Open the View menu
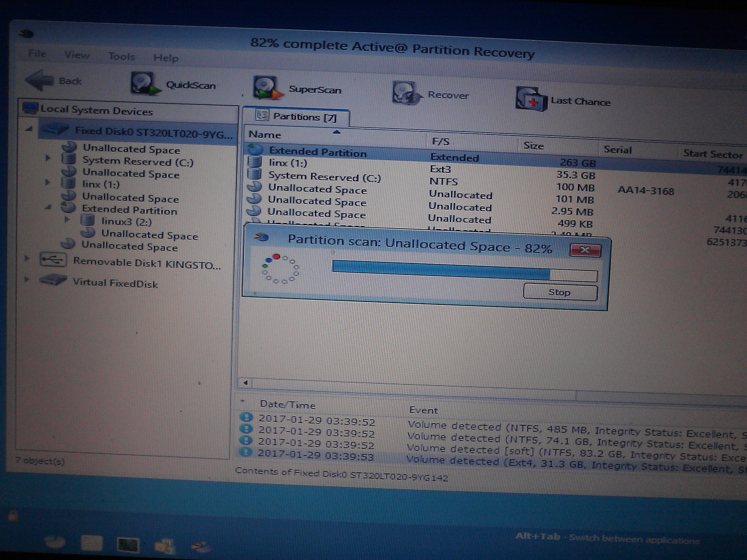 tap(77, 55)
